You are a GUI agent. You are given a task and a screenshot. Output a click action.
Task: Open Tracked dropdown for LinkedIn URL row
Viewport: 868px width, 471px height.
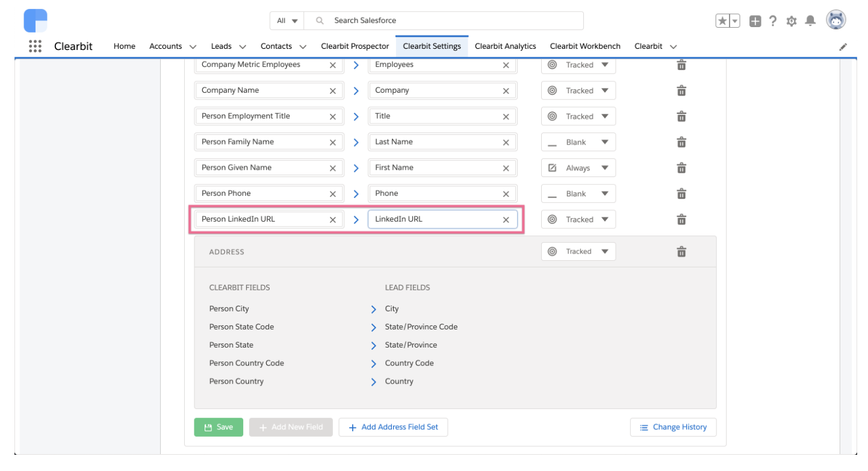578,220
